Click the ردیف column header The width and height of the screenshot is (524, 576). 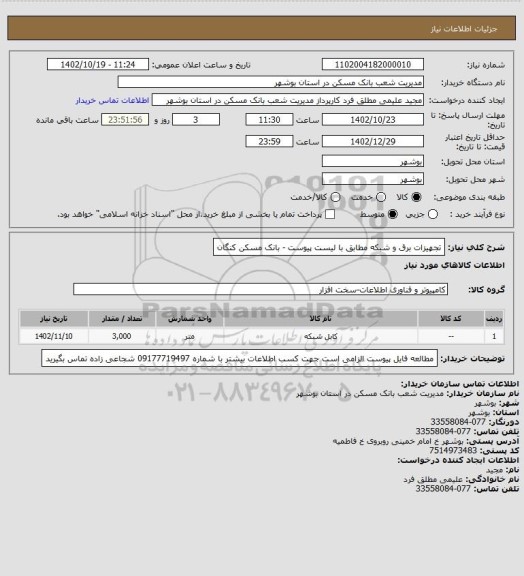(x=494, y=318)
